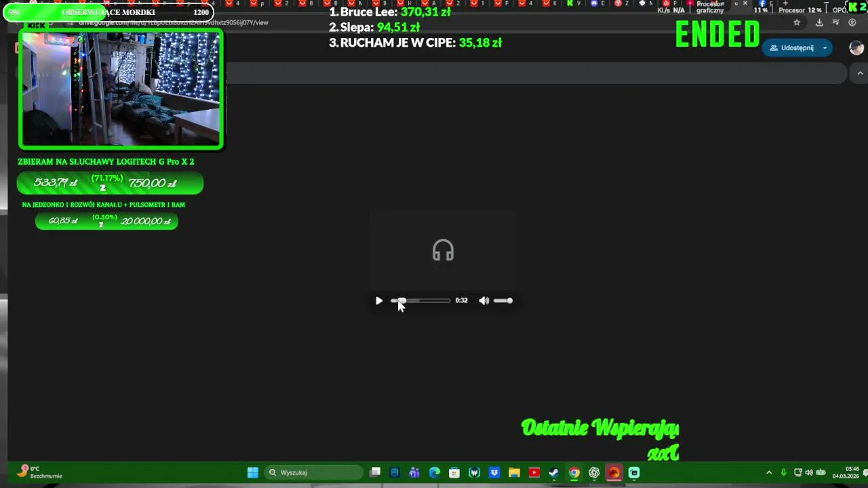Open the Chrome media controls icon
868x488 pixels.
click(836, 22)
